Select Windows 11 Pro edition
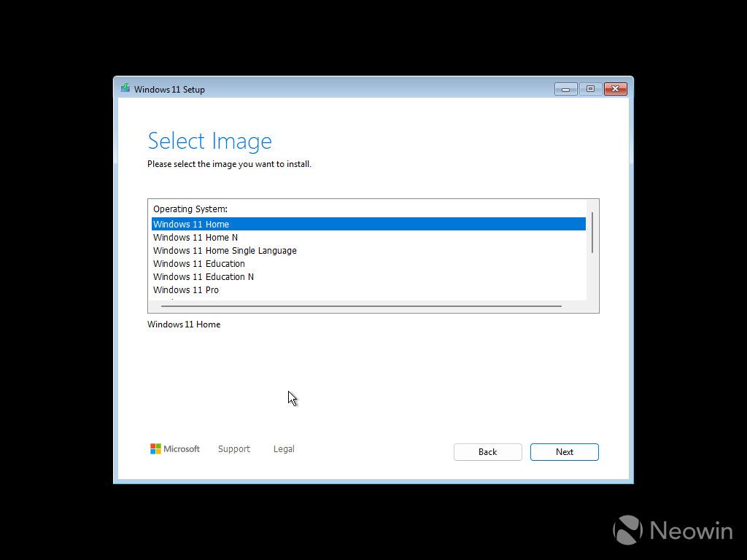This screenshot has height=560, width=747. pos(368,289)
